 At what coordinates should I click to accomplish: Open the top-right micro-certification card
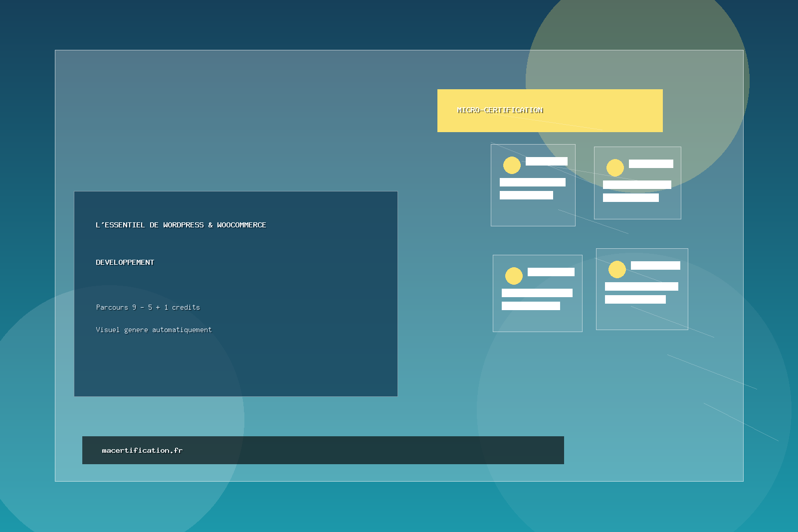[637, 182]
